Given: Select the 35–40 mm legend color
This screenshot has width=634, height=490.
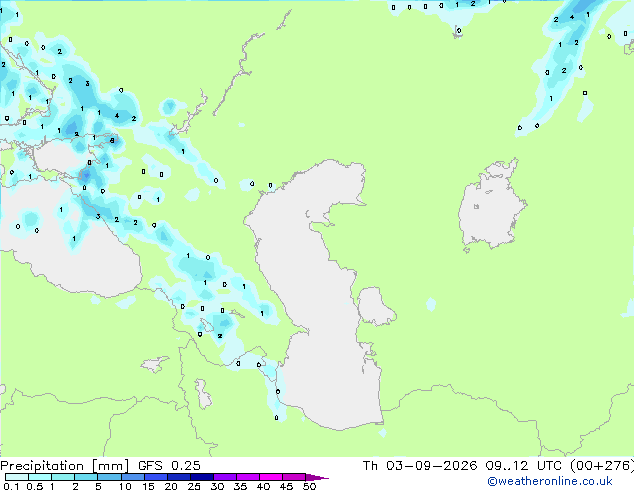Looking at the screenshot, I should [x=247, y=477].
